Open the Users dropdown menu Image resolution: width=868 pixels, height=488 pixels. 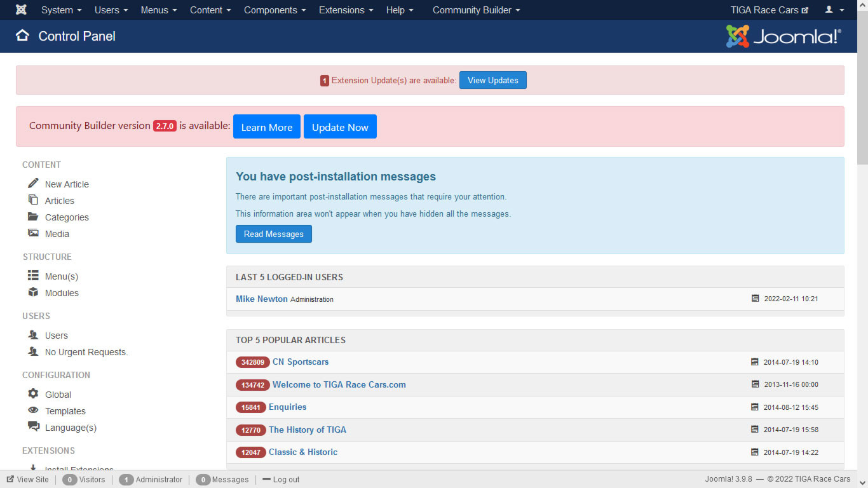pyautogui.click(x=111, y=10)
